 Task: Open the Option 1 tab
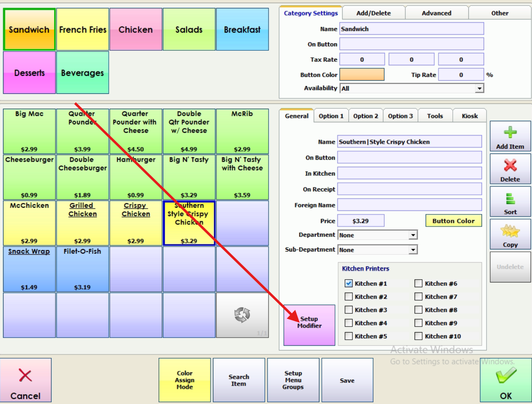(x=331, y=116)
